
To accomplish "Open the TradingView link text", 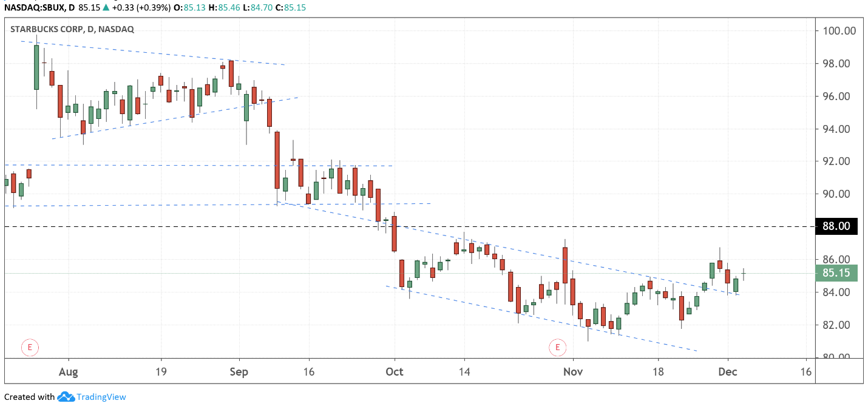I will point(101,397).
